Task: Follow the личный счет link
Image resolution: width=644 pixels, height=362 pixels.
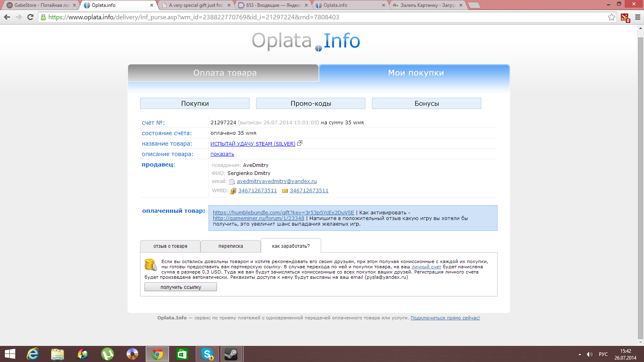Action: point(426,267)
